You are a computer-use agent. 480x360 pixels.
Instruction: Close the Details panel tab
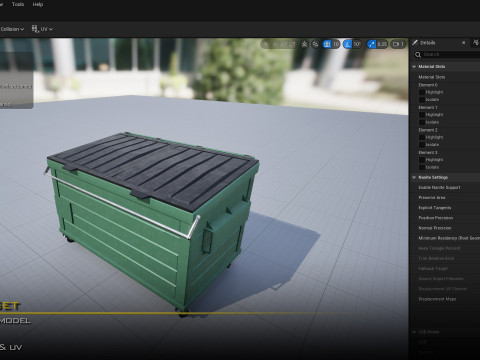pyautogui.click(x=463, y=43)
